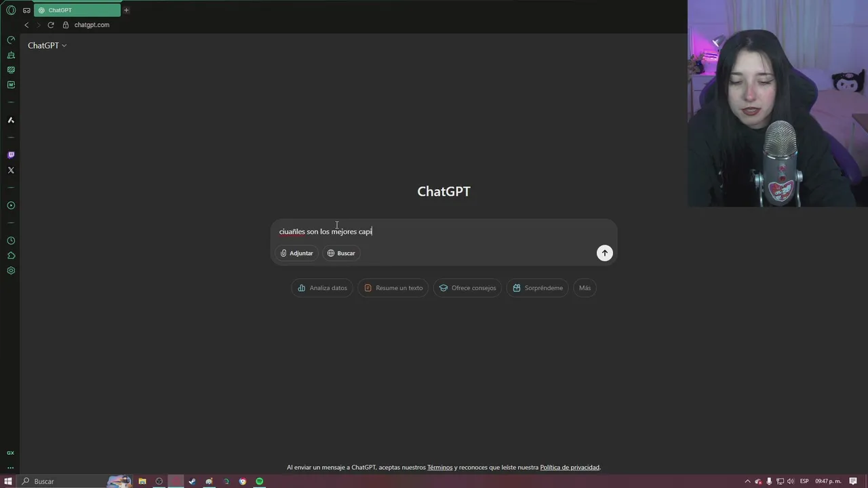
Task: Click the microphone tray icon
Action: tap(769, 481)
